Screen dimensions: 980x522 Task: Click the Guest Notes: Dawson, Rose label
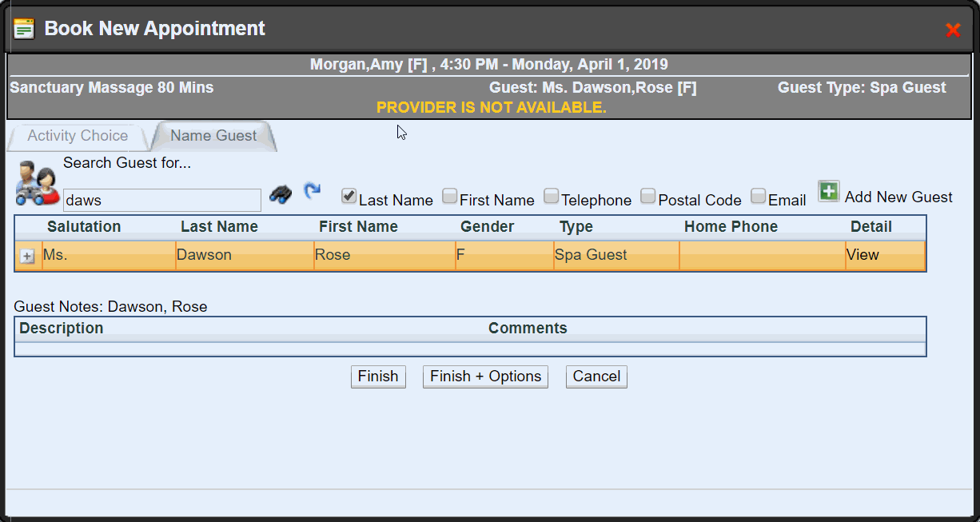point(110,307)
